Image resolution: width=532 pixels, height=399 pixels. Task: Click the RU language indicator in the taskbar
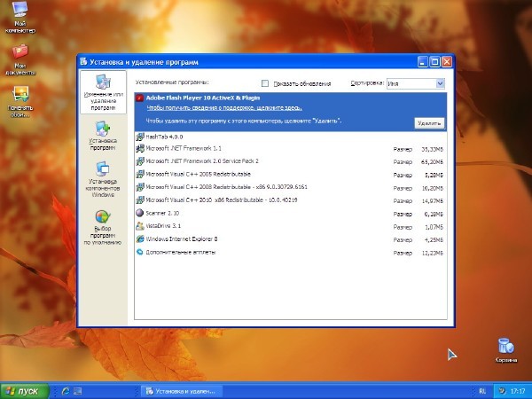[x=482, y=391]
